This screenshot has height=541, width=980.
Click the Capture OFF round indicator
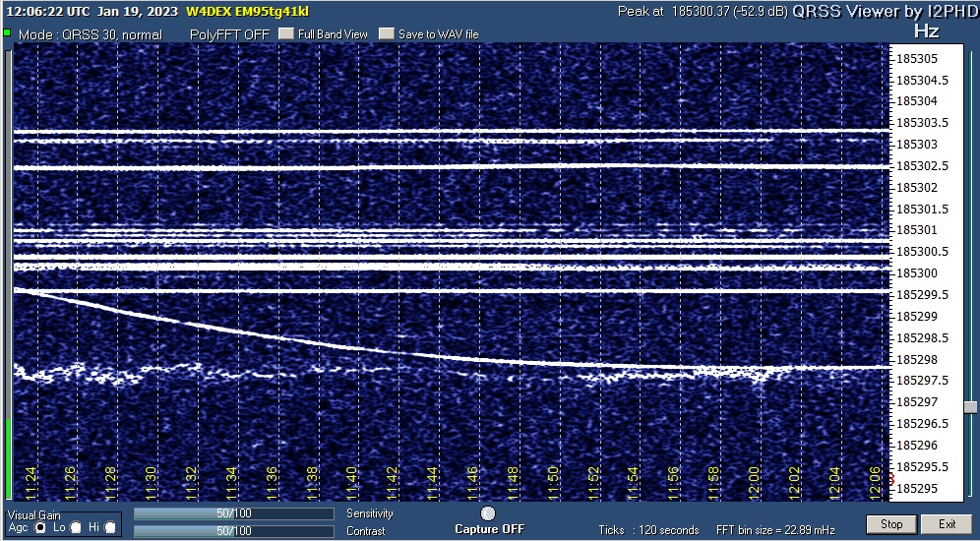(488, 513)
